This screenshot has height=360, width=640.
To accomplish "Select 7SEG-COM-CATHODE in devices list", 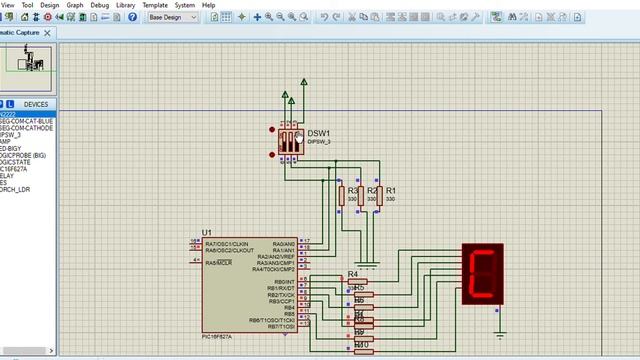I will click(27, 128).
